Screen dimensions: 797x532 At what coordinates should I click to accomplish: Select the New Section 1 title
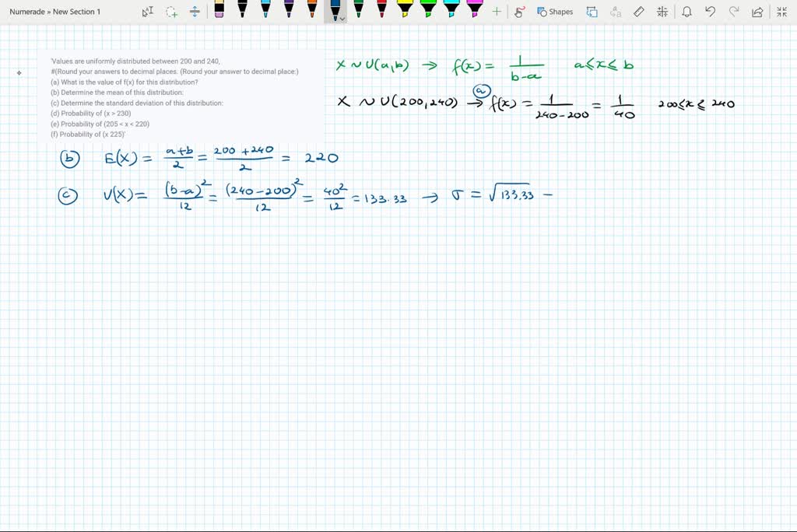[78, 12]
